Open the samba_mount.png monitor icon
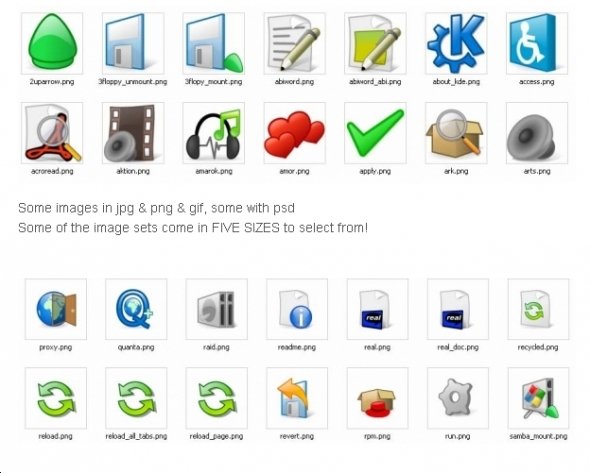This screenshot has width=590, height=473. (538, 398)
